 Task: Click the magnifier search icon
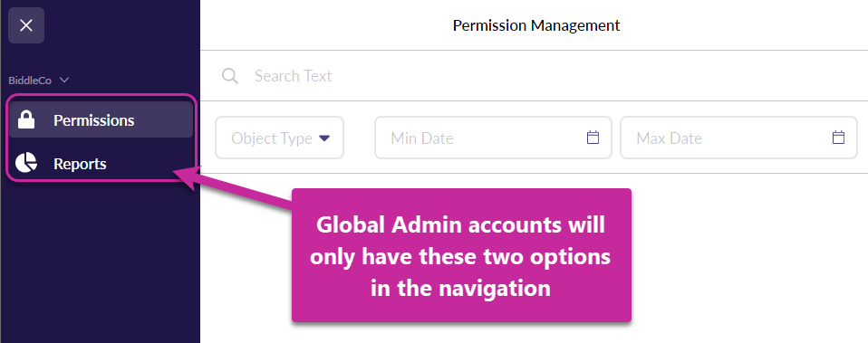point(230,76)
